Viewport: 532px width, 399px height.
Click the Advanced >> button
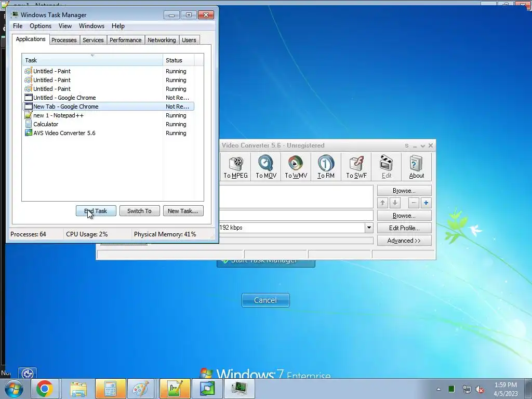coord(404,241)
